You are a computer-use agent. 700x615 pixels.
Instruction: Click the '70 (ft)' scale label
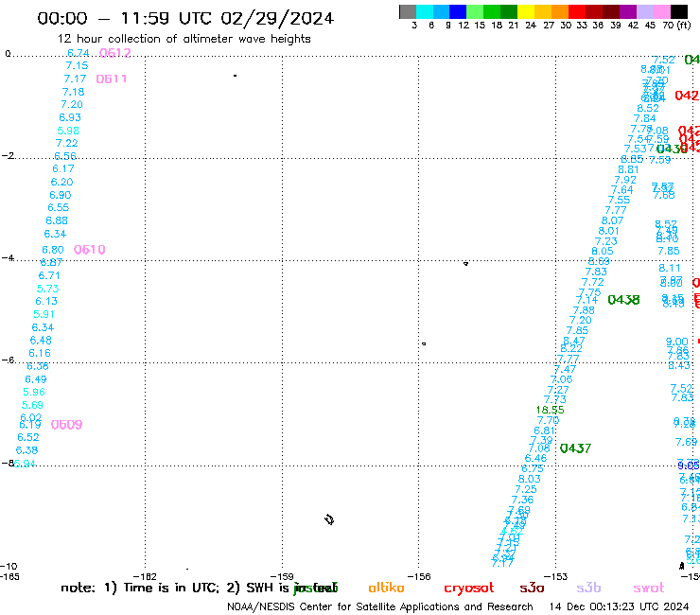[676, 25]
